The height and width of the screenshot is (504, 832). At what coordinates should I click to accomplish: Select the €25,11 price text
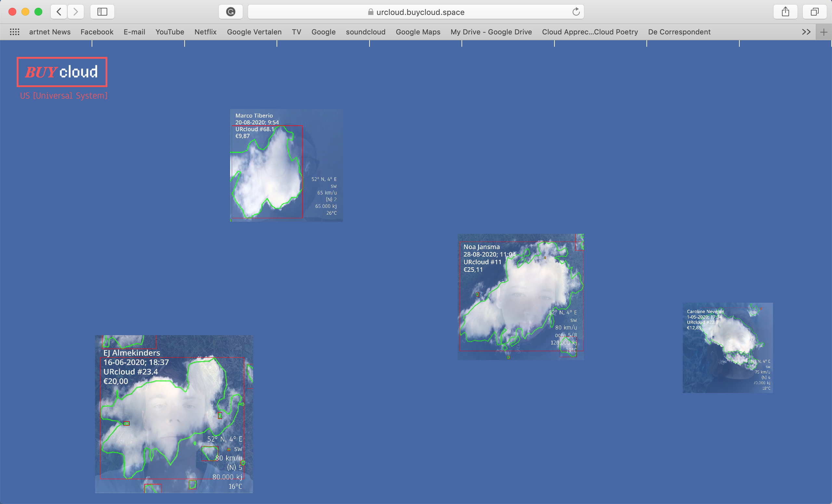click(x=473, y=270)
